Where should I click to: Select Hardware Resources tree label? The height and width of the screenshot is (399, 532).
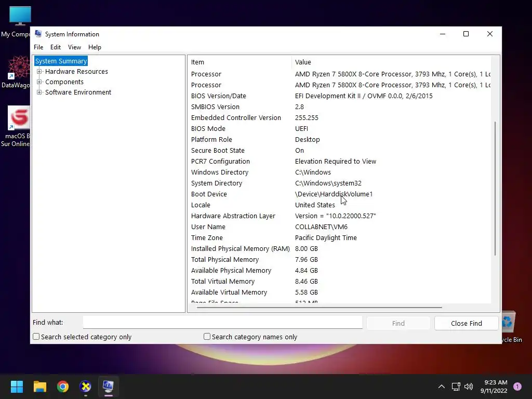(76, 71)
